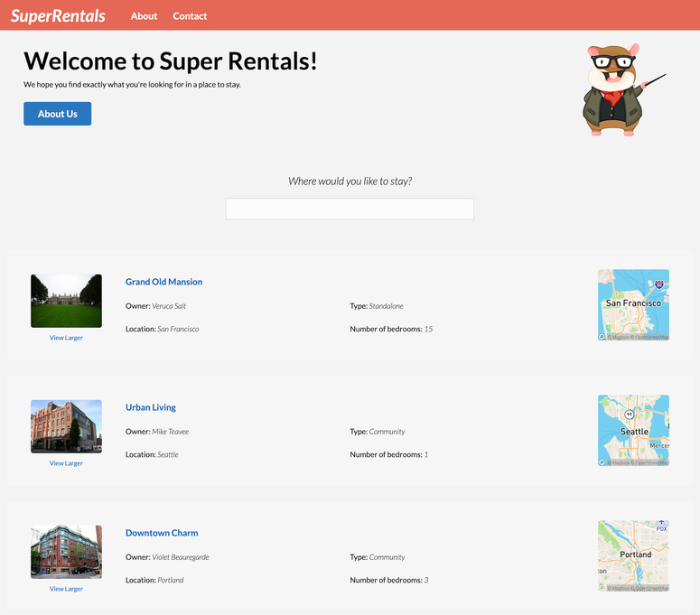
Task: Click View Larger under Grand Old Mansion photo
Action: (66, 338)
